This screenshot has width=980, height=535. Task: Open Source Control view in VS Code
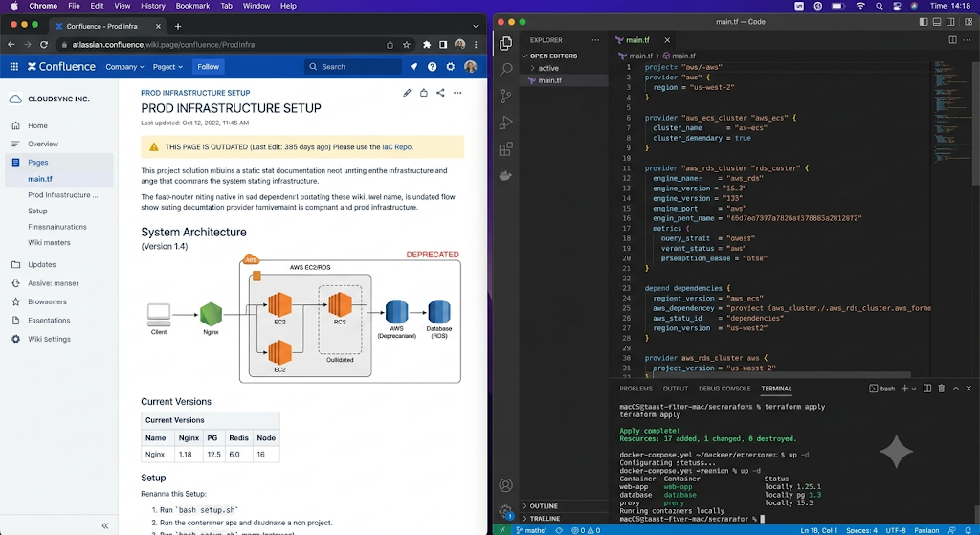pyautogui.click(x=505, y=96)
